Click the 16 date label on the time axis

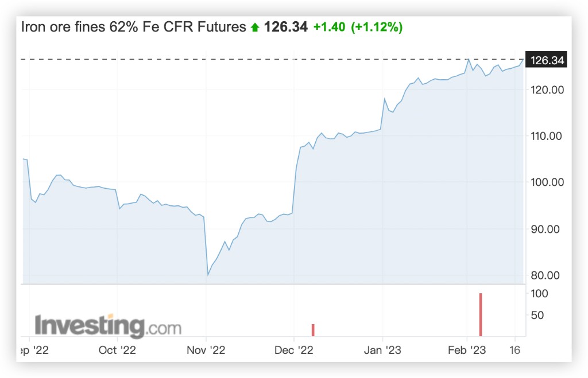[x=515, y=349]
